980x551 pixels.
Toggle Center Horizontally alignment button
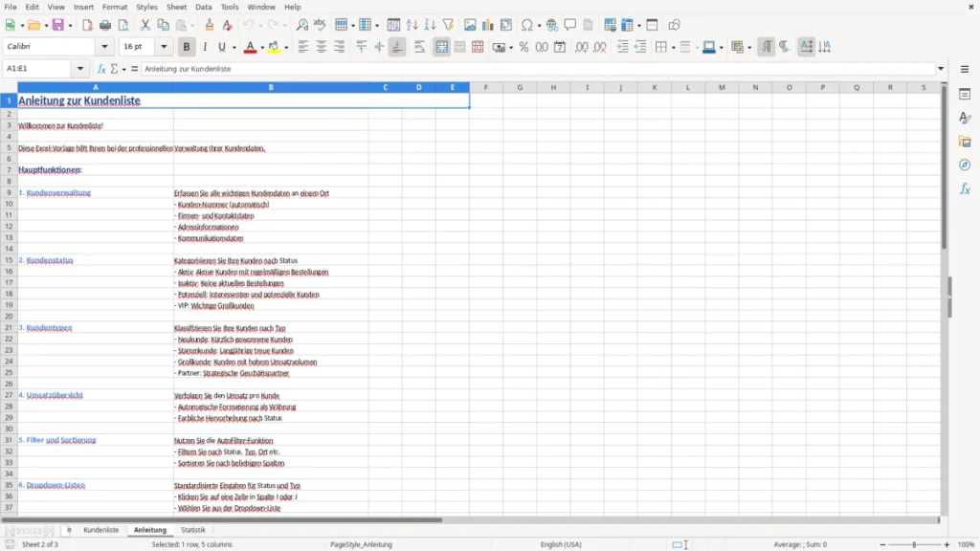(x=322, y=47)
